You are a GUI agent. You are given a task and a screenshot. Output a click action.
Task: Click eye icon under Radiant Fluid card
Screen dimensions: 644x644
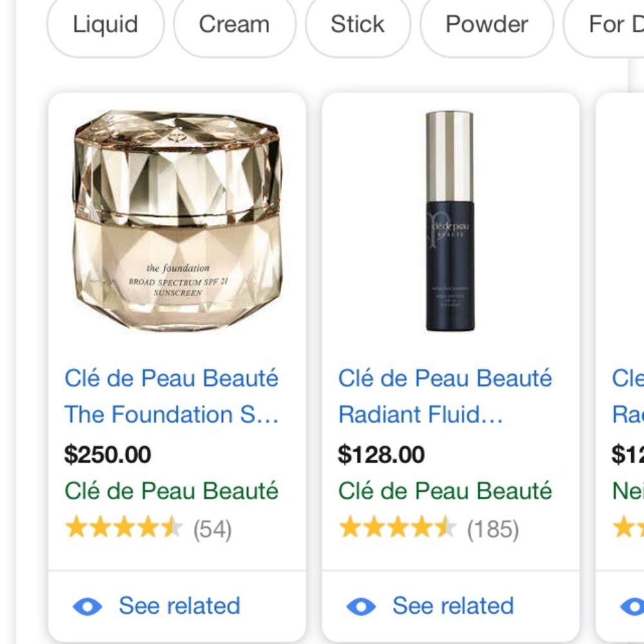tap(361, 606)
